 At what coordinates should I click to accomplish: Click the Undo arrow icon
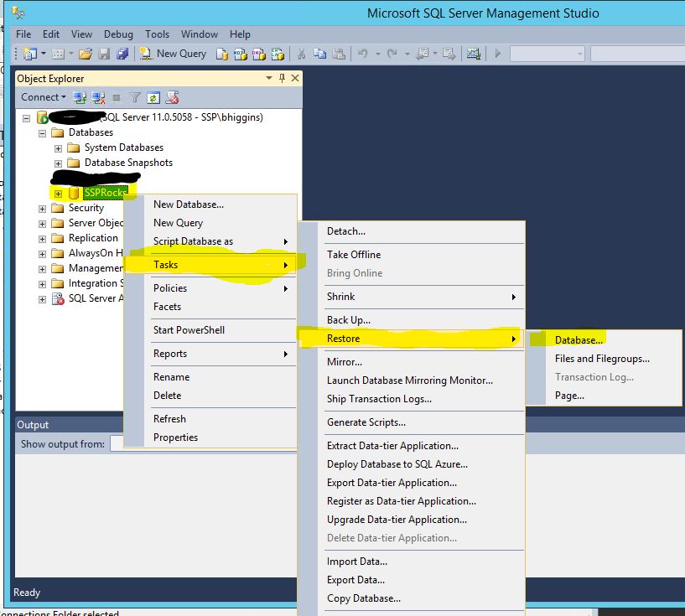pyautogui.click(x=362, y=54)
